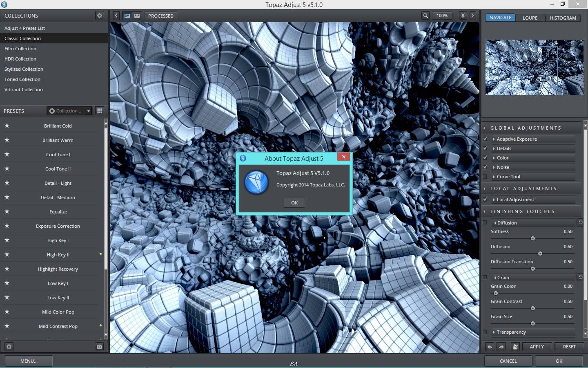Click the Grain Color slider handle
The image size is (588, 368).
(496, 293)
